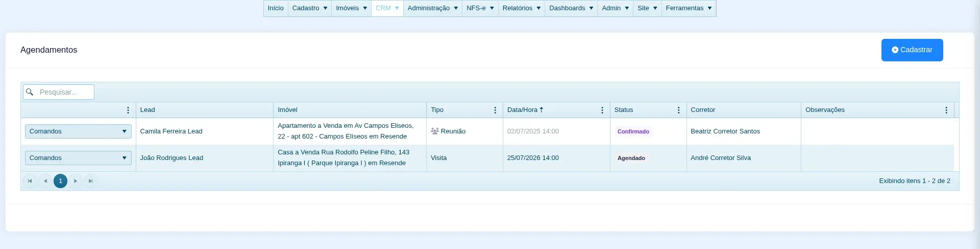Open Comandos dropdown for Camila Ferreira Lead
Image resolution: width=980 pixels, height=249 pixels.
coord(78,131)
